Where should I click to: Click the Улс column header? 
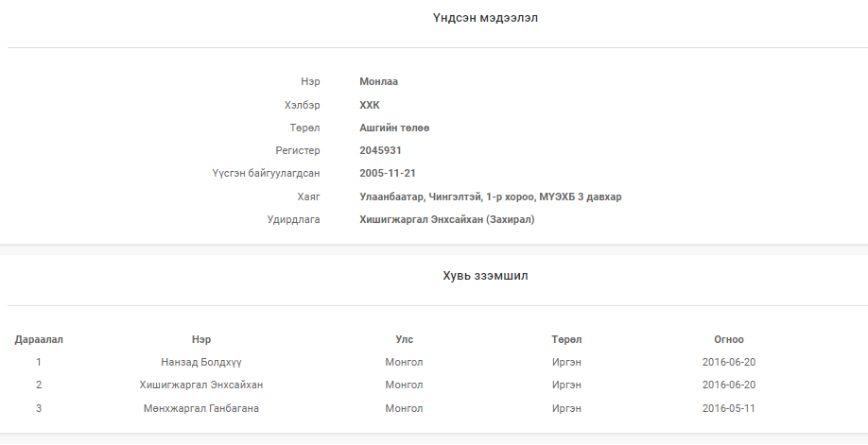tap(404, 339)
